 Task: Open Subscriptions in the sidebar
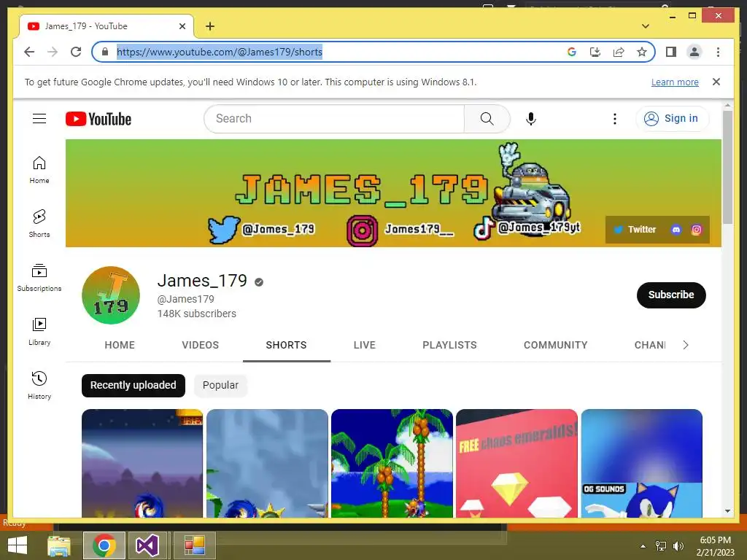pos(39,278)
